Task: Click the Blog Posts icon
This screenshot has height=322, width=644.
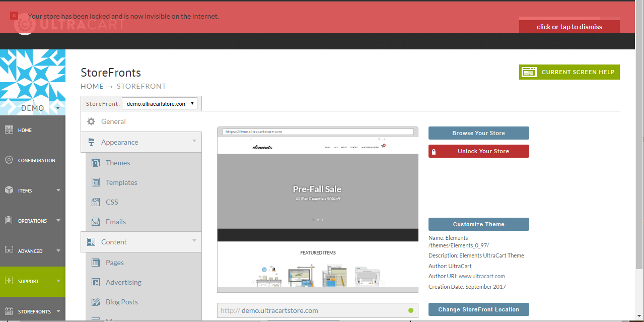Action: (95, 302)
